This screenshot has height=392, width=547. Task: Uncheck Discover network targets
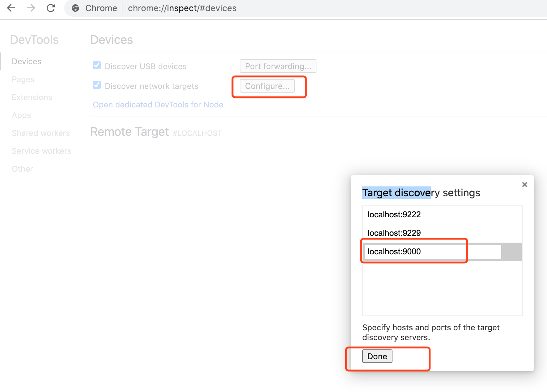(97, 85)
